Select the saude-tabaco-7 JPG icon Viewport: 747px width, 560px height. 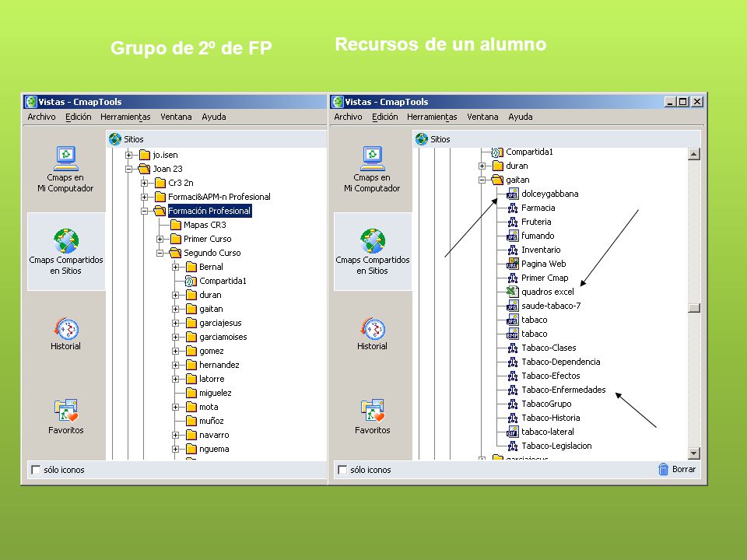pyautogui.click(x=512, y=306)
